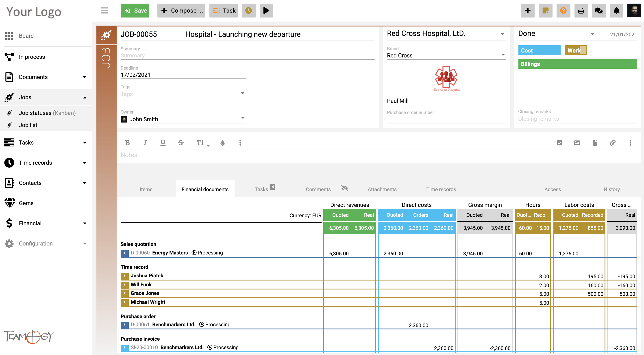
Task: Open the notifications bell
Action: pos(616,11)
